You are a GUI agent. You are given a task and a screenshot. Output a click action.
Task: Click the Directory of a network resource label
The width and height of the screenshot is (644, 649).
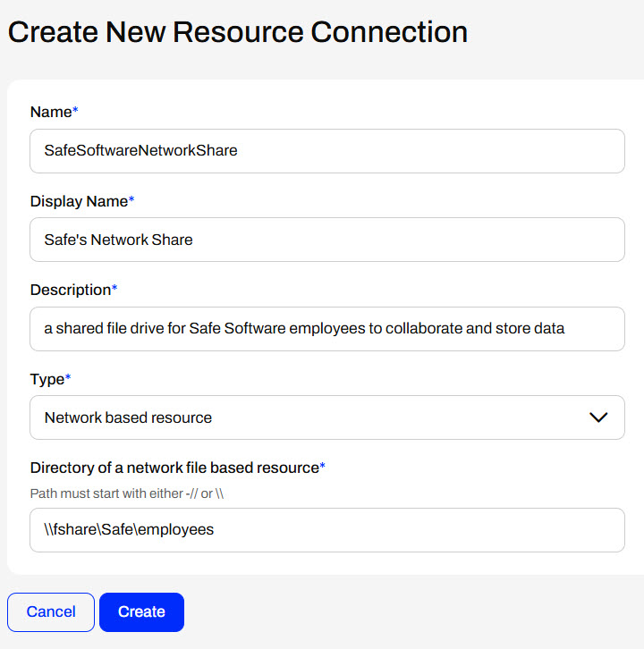coord(174,468)
